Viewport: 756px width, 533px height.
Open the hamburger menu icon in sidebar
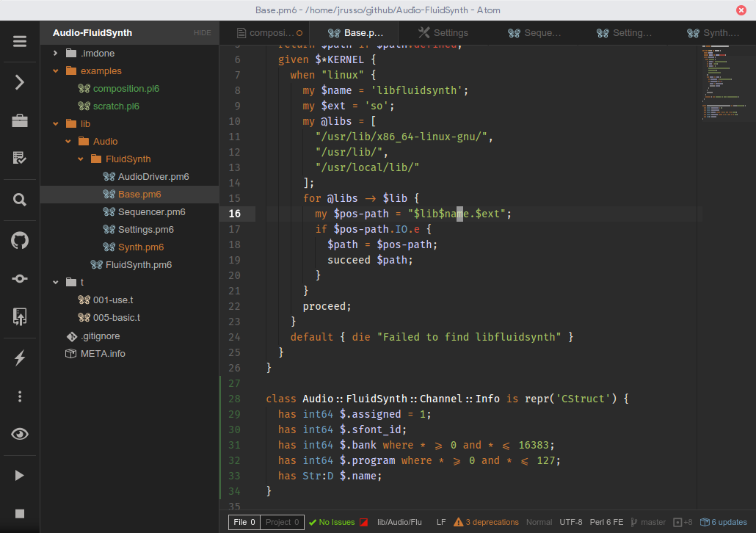coord(20,42)
